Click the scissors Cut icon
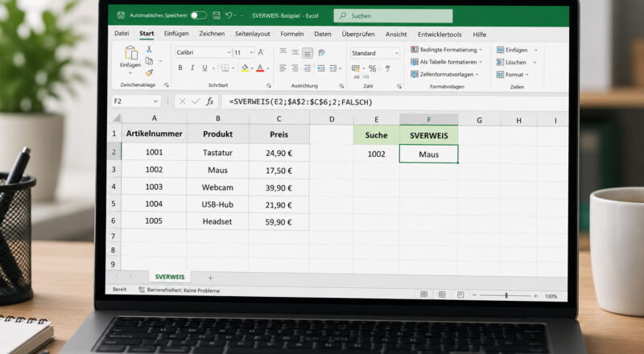644x354 pixels. (149, 49)
